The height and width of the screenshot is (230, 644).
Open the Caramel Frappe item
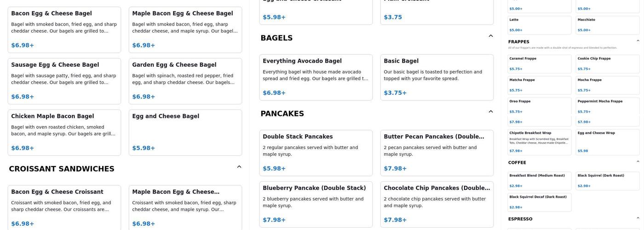(x=540, y=64)
